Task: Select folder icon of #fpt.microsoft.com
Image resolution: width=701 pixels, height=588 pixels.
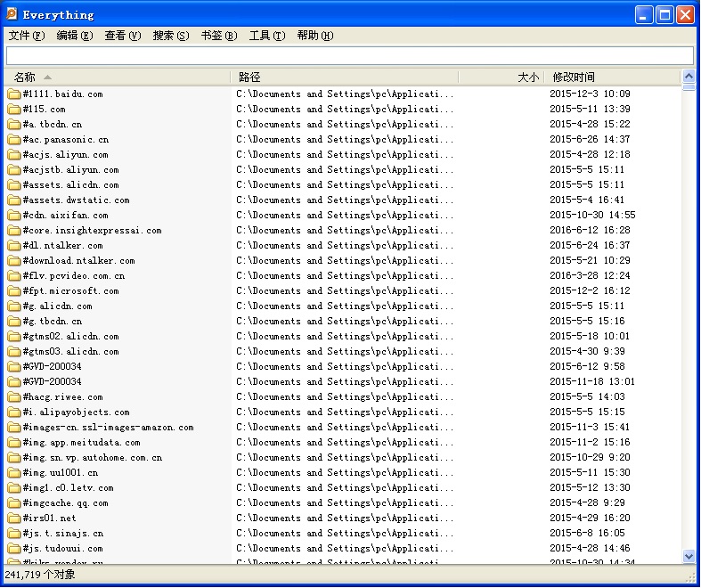Action: [14, 291]
